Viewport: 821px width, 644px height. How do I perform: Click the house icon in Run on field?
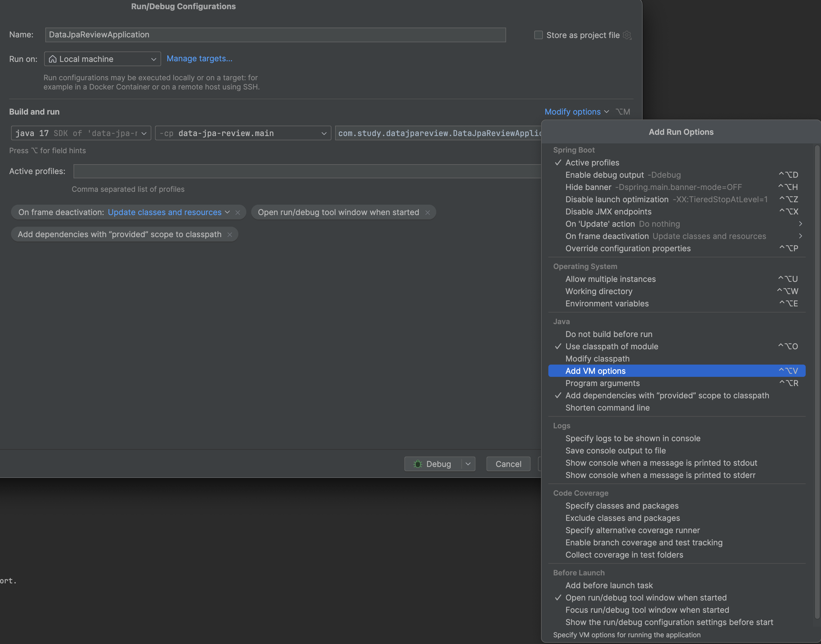[53, 59]
